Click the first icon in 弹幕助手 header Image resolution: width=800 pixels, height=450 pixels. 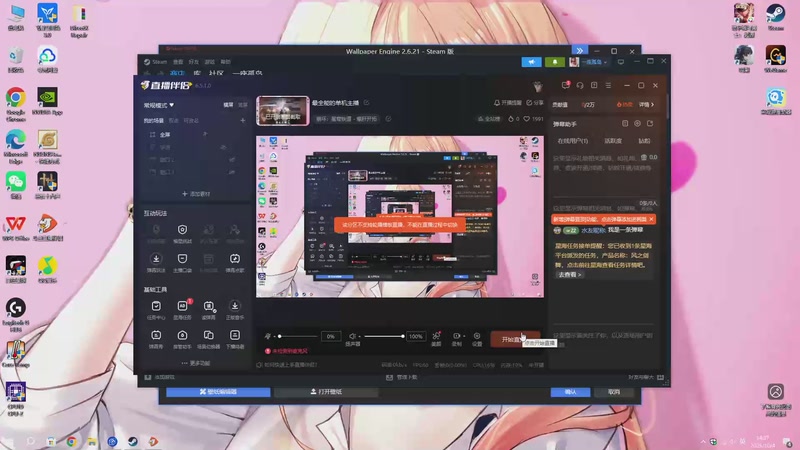point(625,123)
